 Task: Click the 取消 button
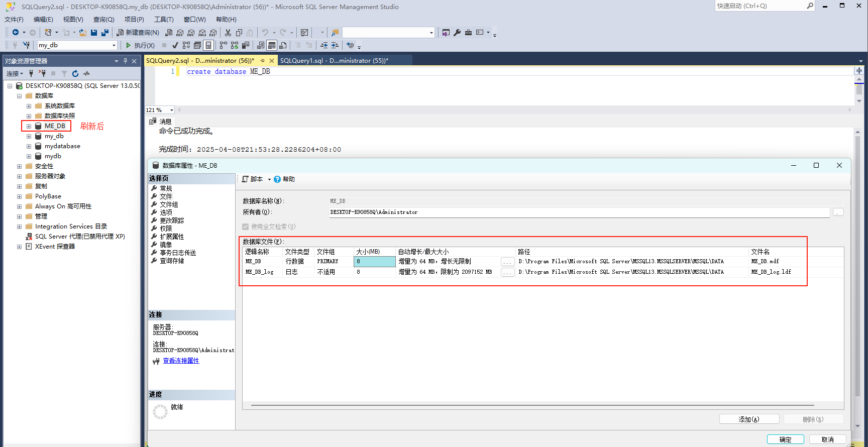828,439
